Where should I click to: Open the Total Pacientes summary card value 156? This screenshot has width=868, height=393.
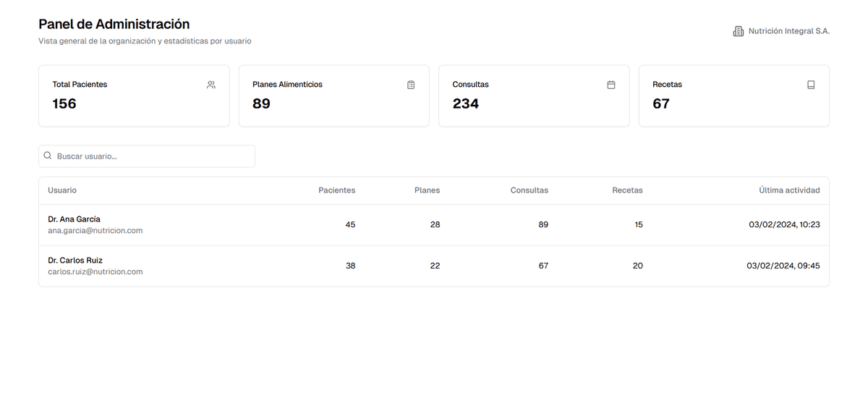(x=64, y=103)
